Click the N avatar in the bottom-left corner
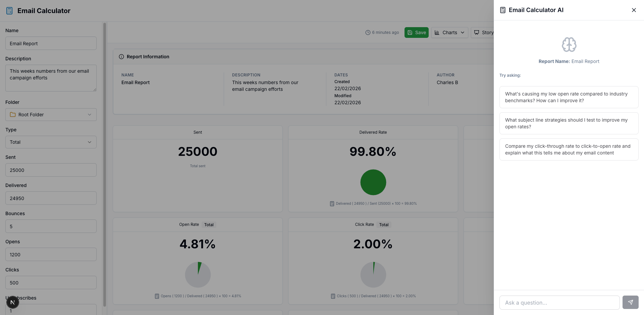Image resolution: width=644 pixels, height=315 pixels. click(12, 302)
